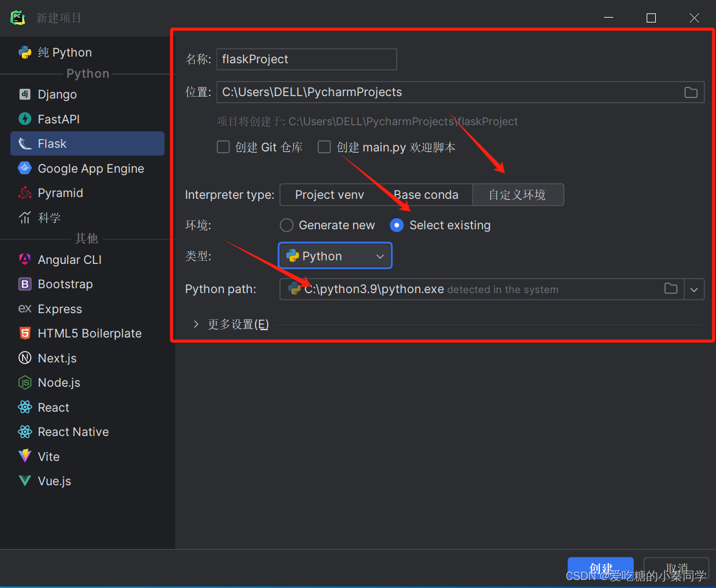Browse folder icon in the location (位置) field
The width and height of the screenshot is (716, 588).
[x=691, y=92]
